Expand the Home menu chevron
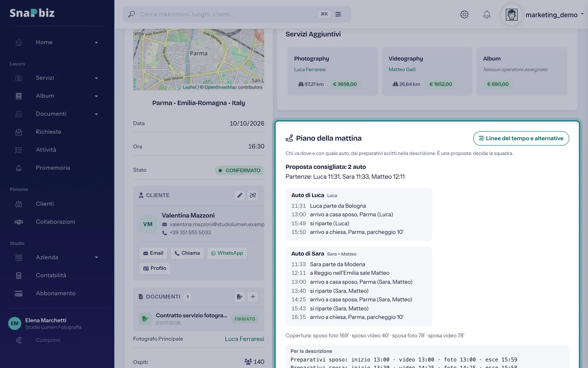This screenshot has width=588, height=368. pyautogui.click(x=96, y=43)
